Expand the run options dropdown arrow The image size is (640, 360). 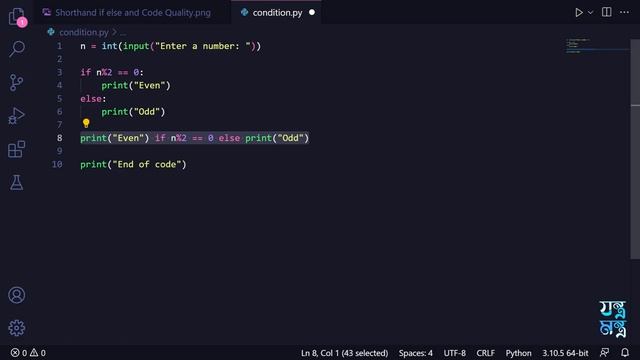coord(590,13)
